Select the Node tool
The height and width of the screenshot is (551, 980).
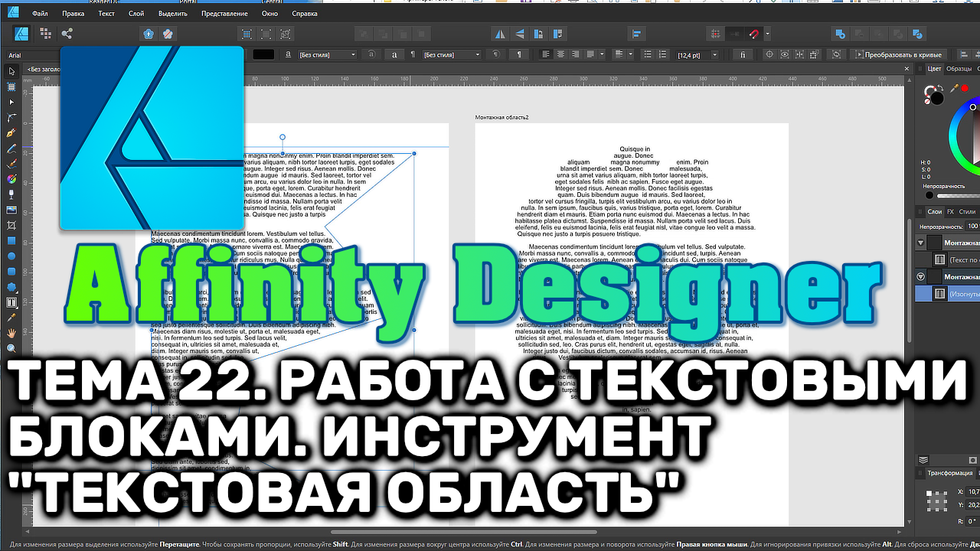pos(11,102)
